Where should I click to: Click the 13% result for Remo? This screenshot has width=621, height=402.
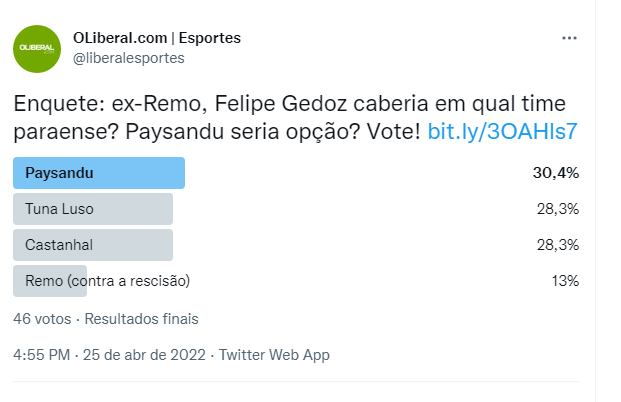pyautogui.click(x=565, y=281)
